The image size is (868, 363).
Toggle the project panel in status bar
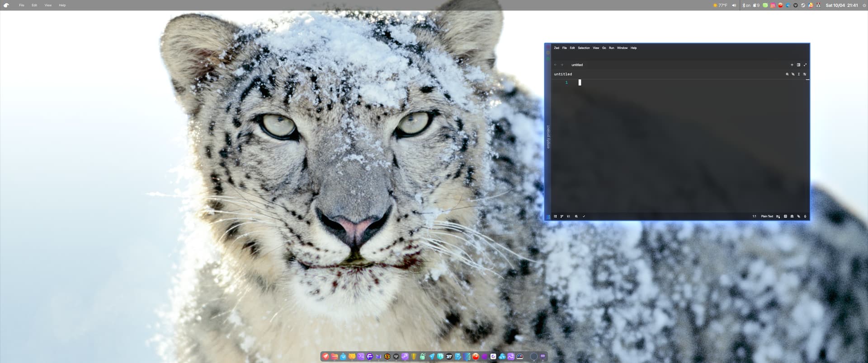[555, 216]
